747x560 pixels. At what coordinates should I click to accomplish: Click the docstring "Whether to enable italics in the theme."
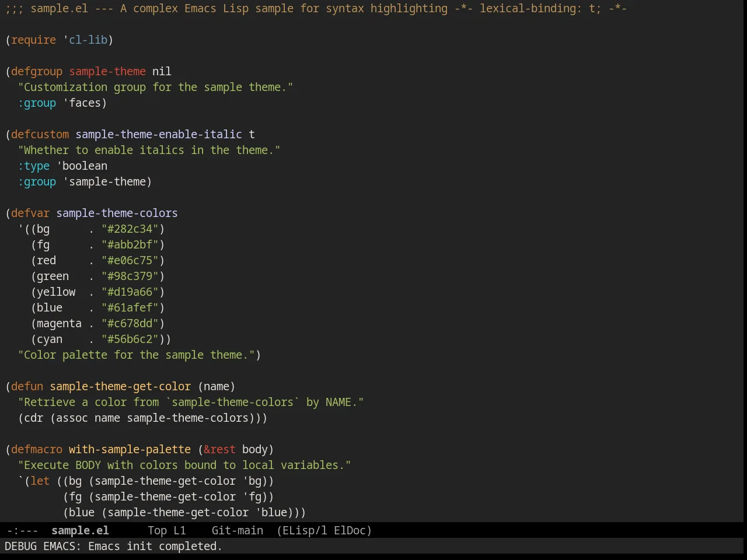click(x=149, y=150)
